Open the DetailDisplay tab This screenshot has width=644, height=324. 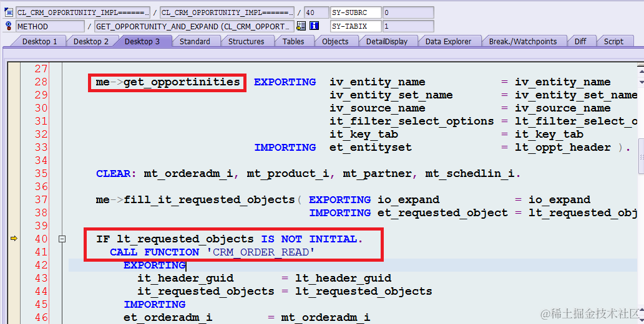(x=387, y=41)
